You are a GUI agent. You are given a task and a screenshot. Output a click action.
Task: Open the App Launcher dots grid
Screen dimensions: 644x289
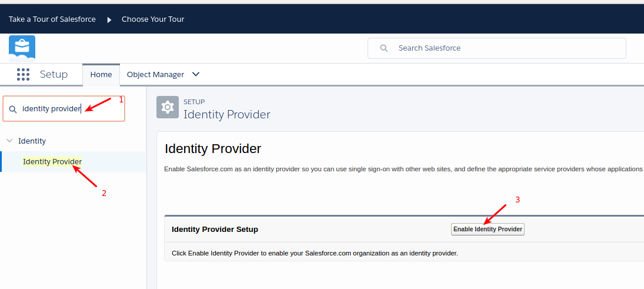click(23, 74)
